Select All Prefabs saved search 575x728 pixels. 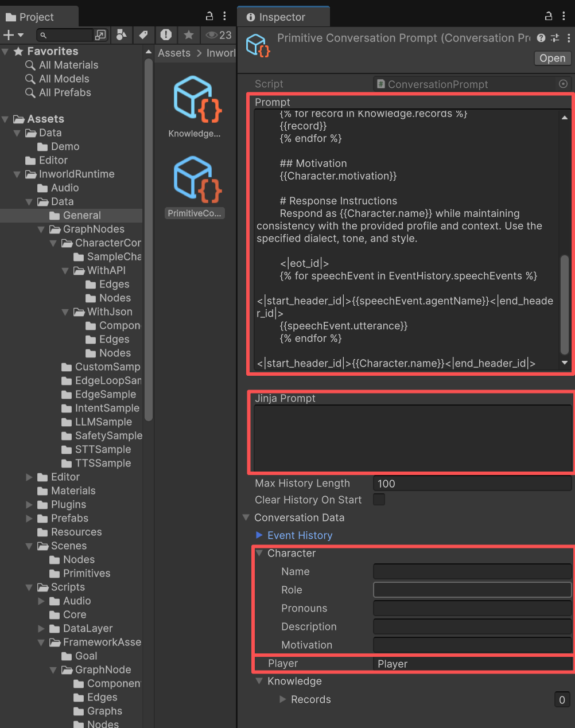click(x=65, y=92)
